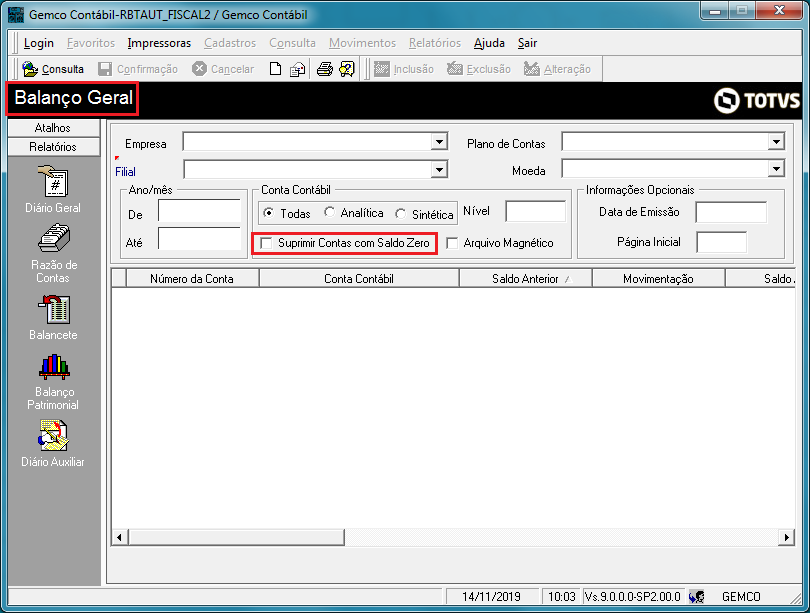Image resolution: width=810 pixels, height=613 pixels.
Task: Enable the Arquivo Magnético checkbox
Action: point(452,243)
